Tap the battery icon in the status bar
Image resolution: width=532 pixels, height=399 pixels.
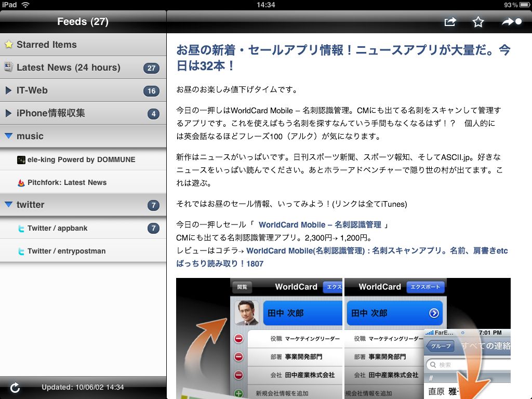(524, 5)
